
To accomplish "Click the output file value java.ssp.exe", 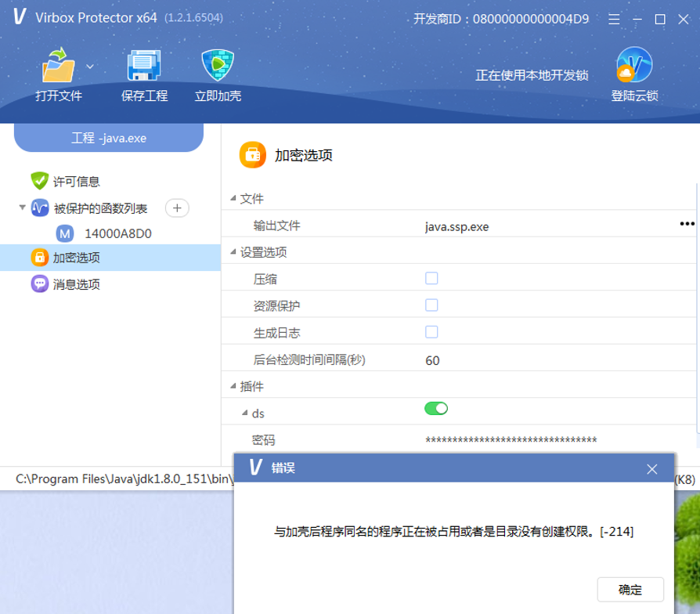I will point(456,226).
